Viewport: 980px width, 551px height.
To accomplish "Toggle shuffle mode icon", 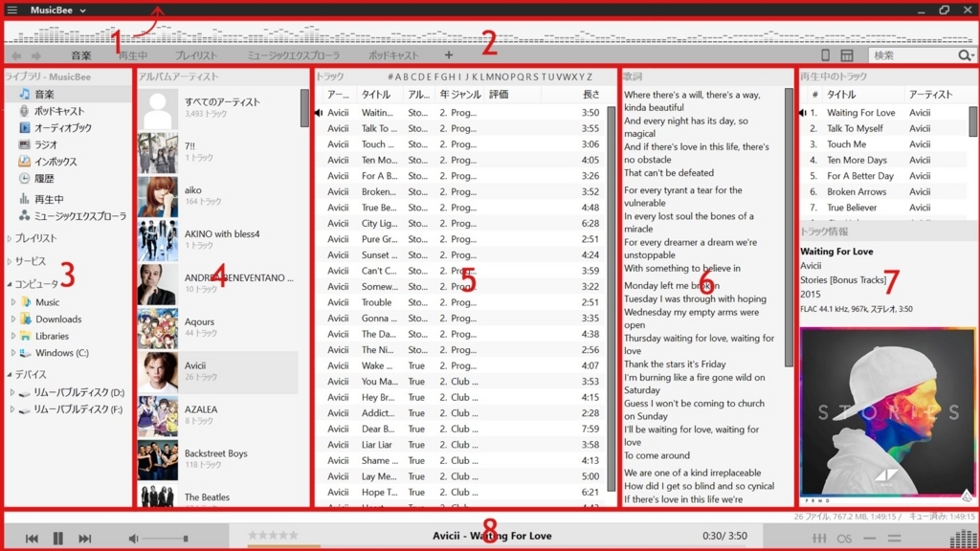I will (x=895, y=538).
